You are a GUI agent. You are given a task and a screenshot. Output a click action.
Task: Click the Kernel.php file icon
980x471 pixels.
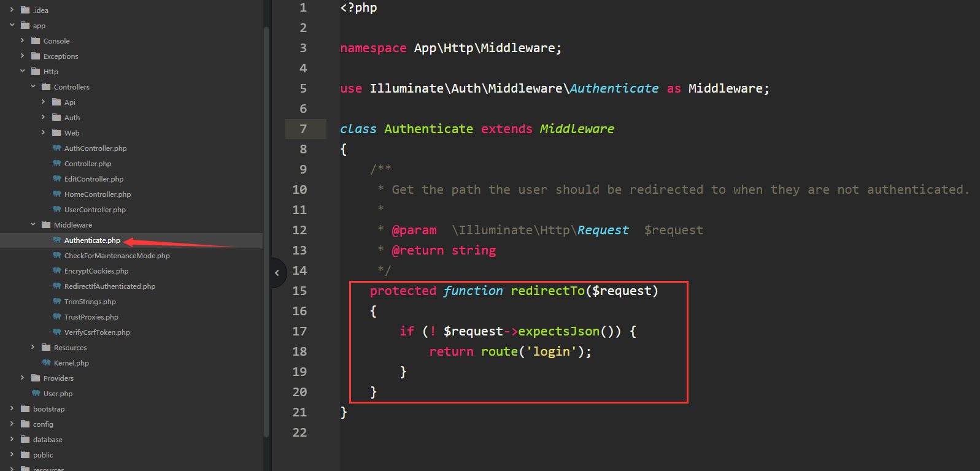(x=46, y=362)
